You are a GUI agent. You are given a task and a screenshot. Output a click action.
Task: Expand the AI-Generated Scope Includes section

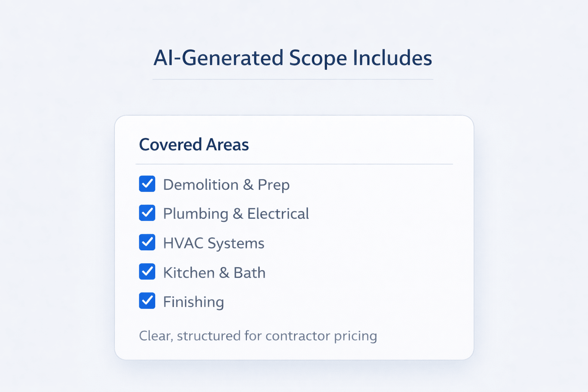click(293, 58)
